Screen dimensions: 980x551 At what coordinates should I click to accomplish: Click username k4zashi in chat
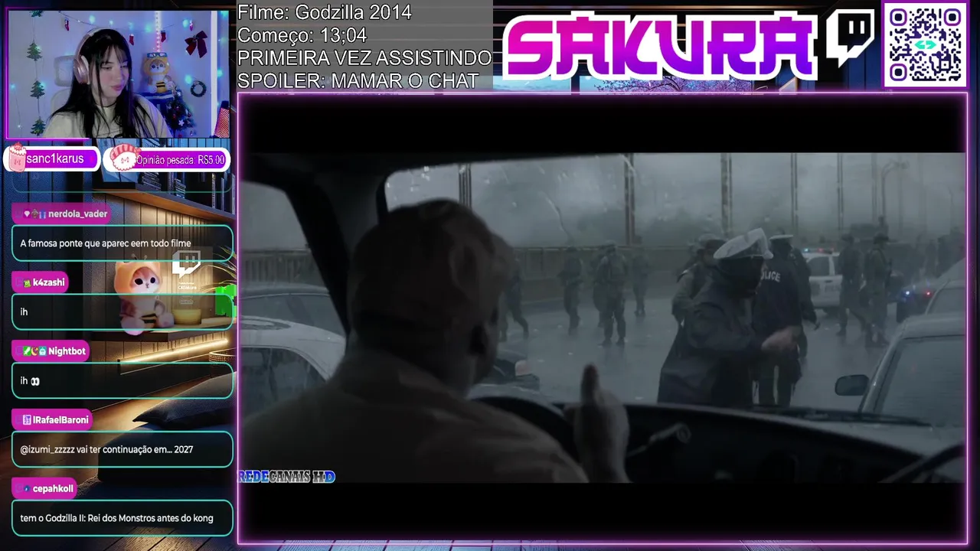[x=49, y=283]
